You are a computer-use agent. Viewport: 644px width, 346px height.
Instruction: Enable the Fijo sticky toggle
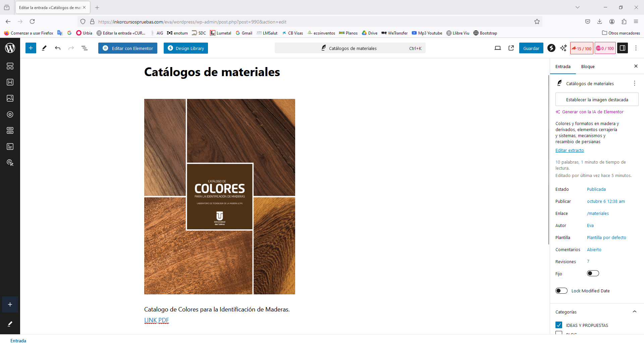[x=593, y=273]
